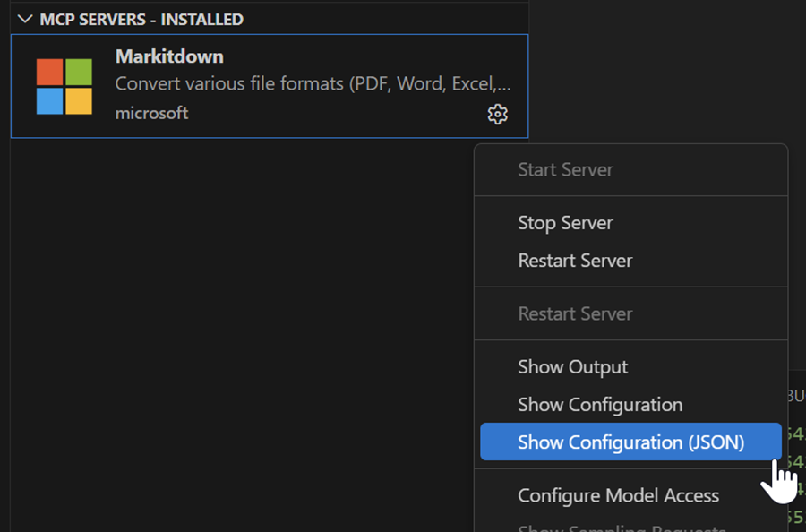Select the Markitdown server title

click(x=169, y=56)
